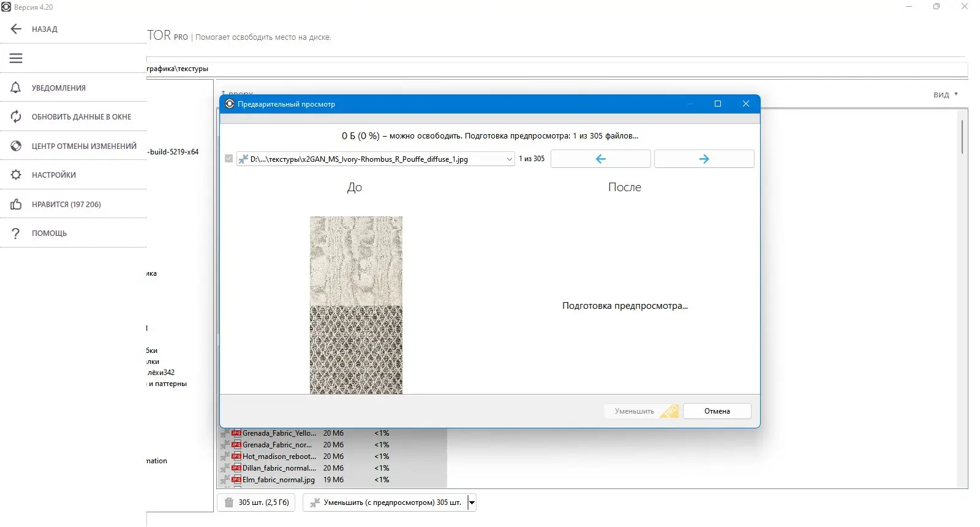Refresh with ОБНОВИТЬ ДАННЫЕ В ОКНЕ icon

pos(16,116)
